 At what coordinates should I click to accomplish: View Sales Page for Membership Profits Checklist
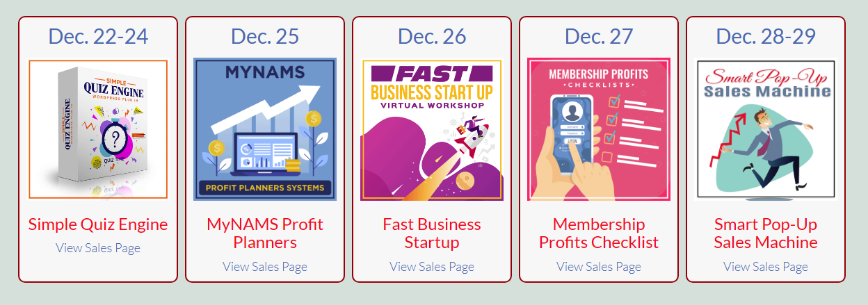[x=599, y=266]
